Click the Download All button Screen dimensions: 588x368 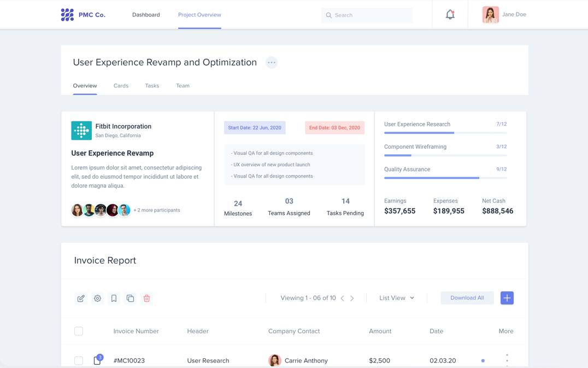(467, 297)
